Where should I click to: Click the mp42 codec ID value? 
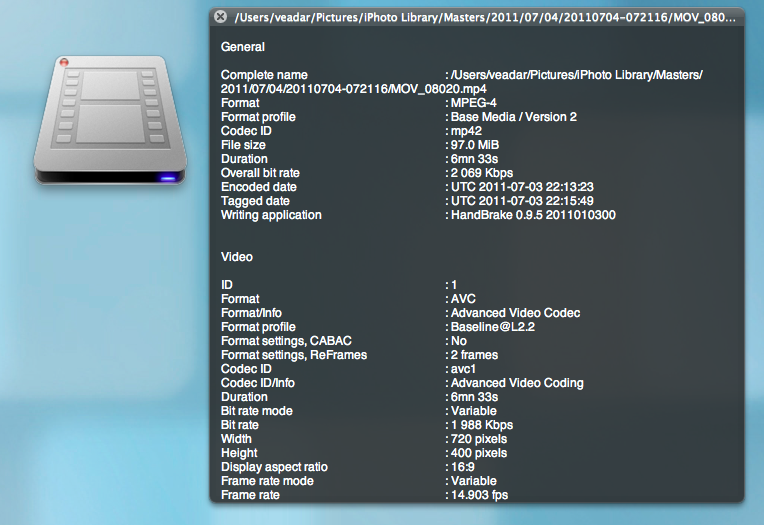[466, 131]
